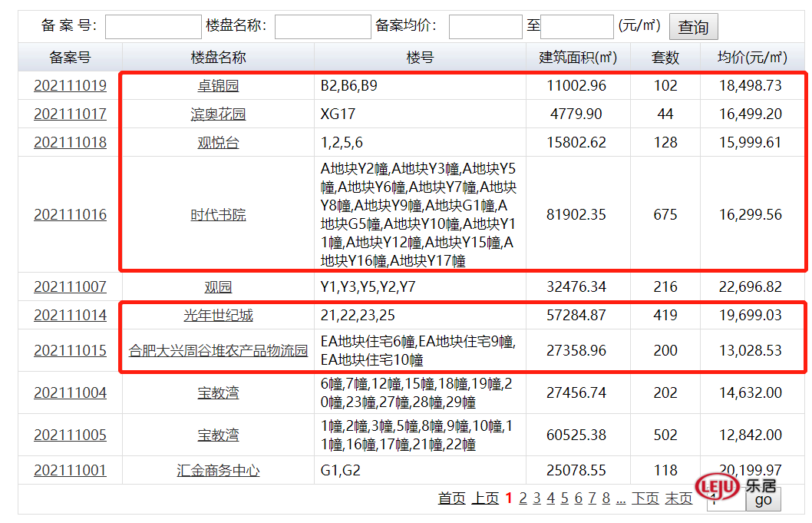This screenshot has height=523, width=812.
Task: Select area cell 60525.38
Action: 576,435
